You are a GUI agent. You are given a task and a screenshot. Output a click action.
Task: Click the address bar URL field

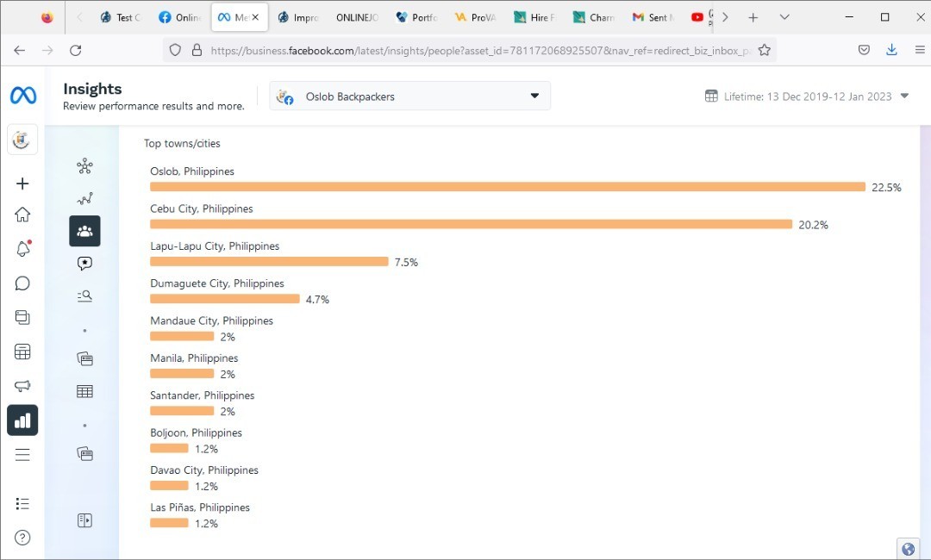(474, 50)
